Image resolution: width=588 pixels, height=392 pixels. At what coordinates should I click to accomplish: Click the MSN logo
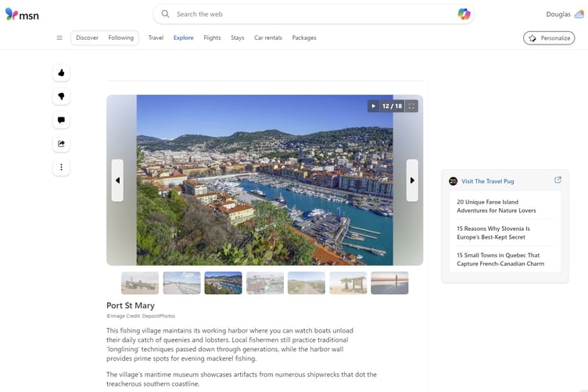(22, 15)
